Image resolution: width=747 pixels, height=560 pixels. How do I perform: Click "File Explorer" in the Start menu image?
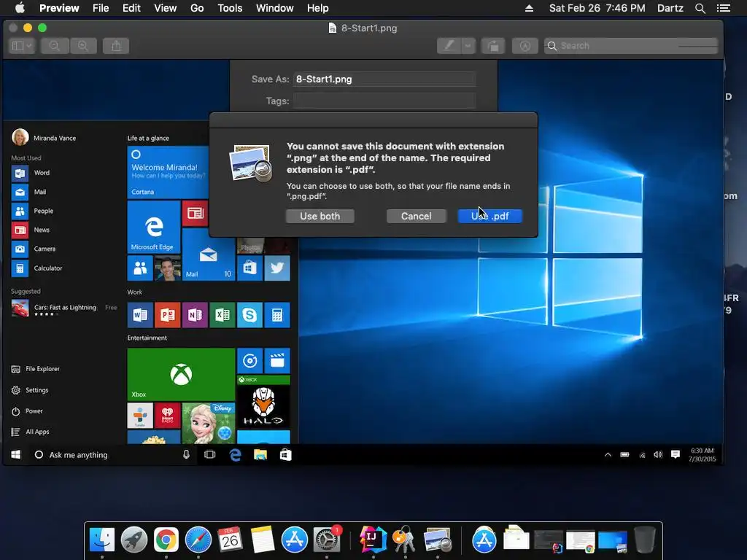click(42, 368)
